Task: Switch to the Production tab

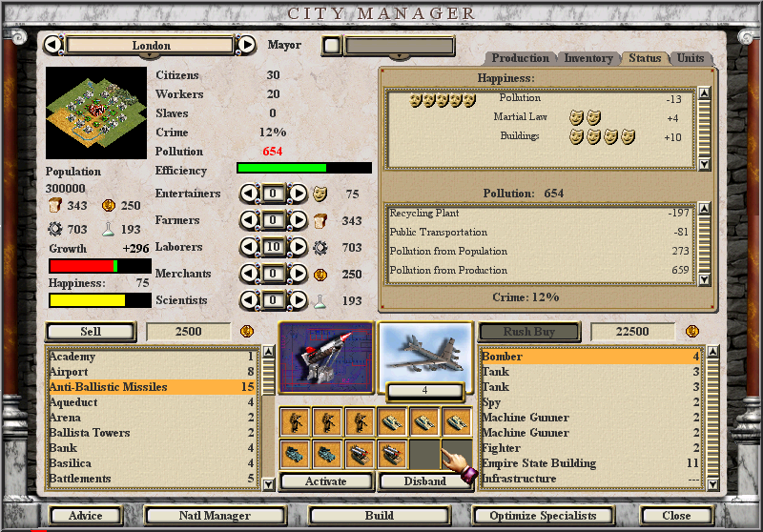Action: (520, 58)
